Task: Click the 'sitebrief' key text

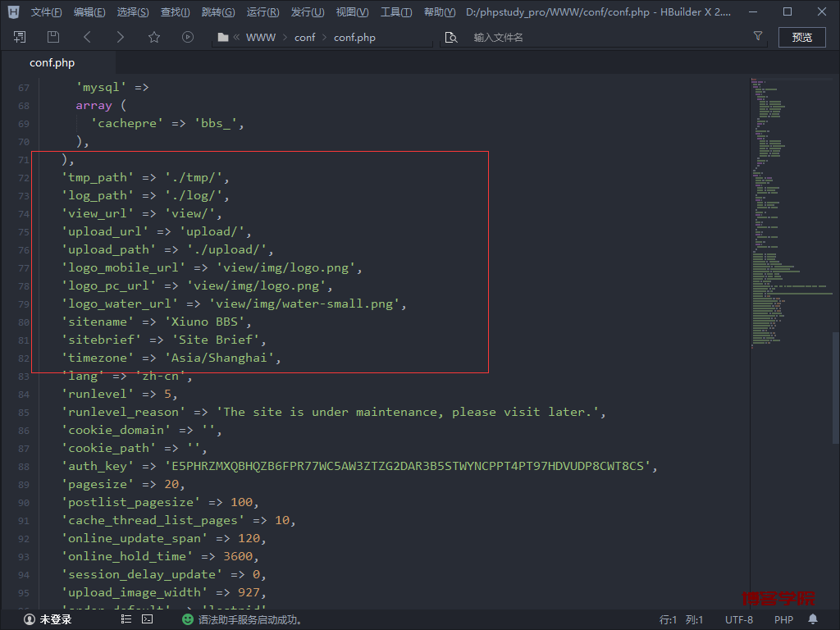Action: [x=101, y=340]
